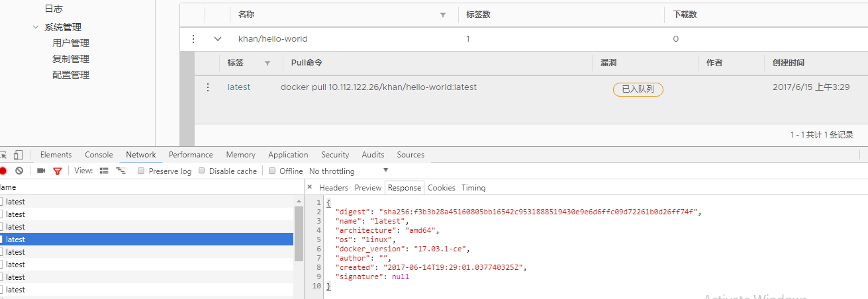Open the Audits tab
The height and width of the screenshot is (299, 868).
(373, 155)
